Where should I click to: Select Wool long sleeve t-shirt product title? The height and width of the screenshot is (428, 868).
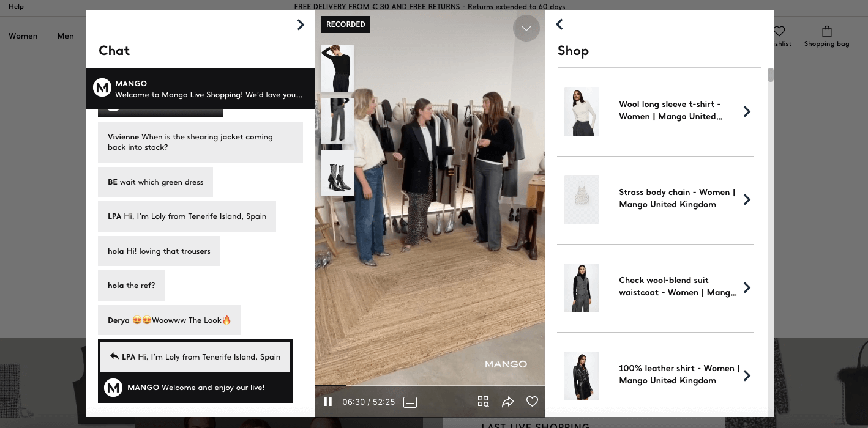coord(671,110)
